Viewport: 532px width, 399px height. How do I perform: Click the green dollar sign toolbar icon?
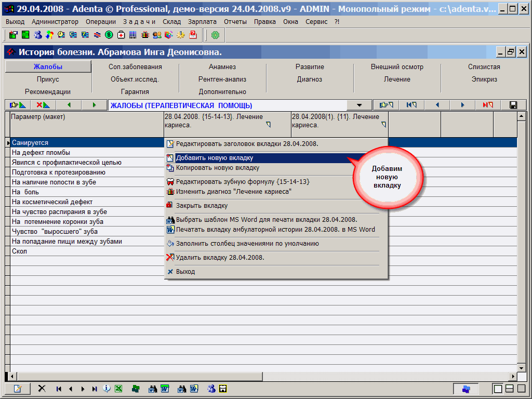click(x=109, y=35)
